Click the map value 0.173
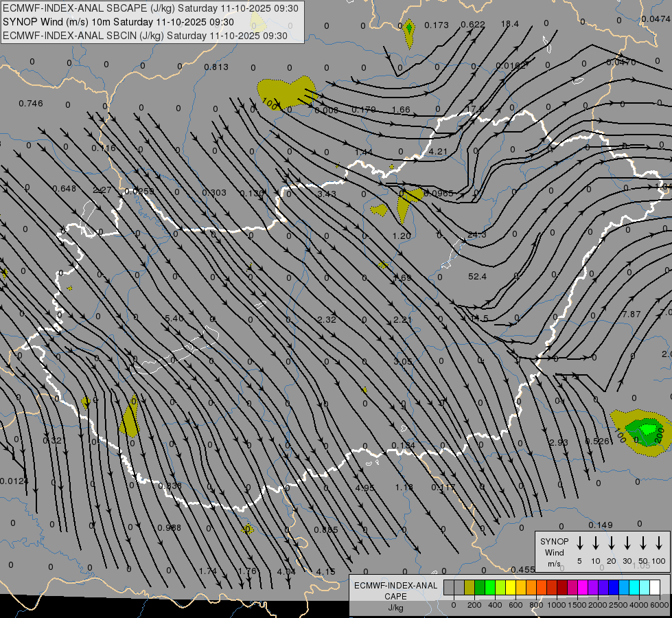672x618 pixels. (437, 25)
